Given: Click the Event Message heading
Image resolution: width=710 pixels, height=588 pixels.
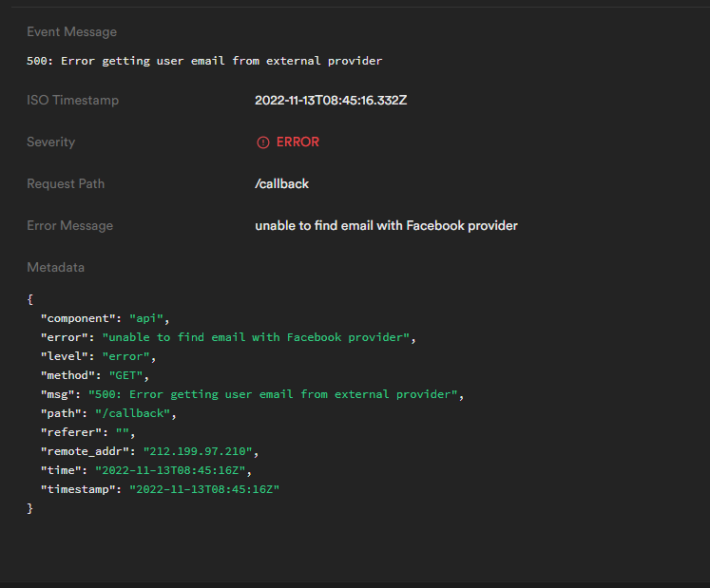Looking at the screenshot, I should pos(71,32).
